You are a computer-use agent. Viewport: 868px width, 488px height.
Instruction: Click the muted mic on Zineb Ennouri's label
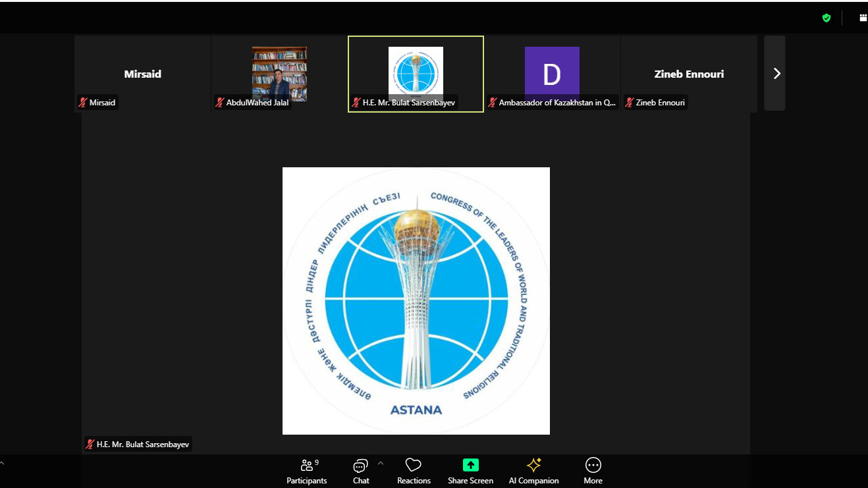coord(630,103)
